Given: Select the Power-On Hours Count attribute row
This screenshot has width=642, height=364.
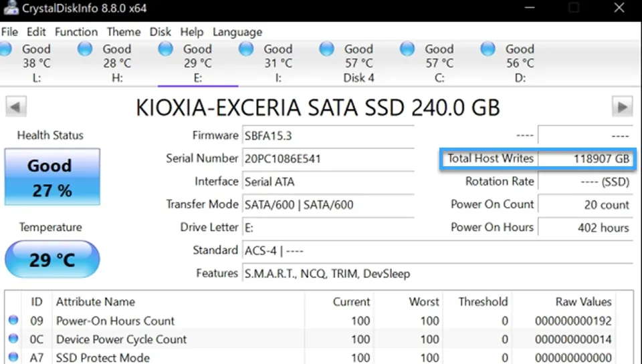Looking at the screenshot, I should click(311, 321).
